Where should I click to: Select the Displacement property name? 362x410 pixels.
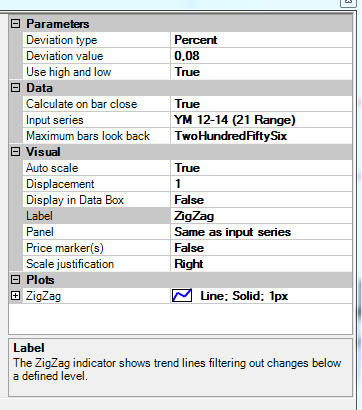pyautogui.click(x=60, y=184)
